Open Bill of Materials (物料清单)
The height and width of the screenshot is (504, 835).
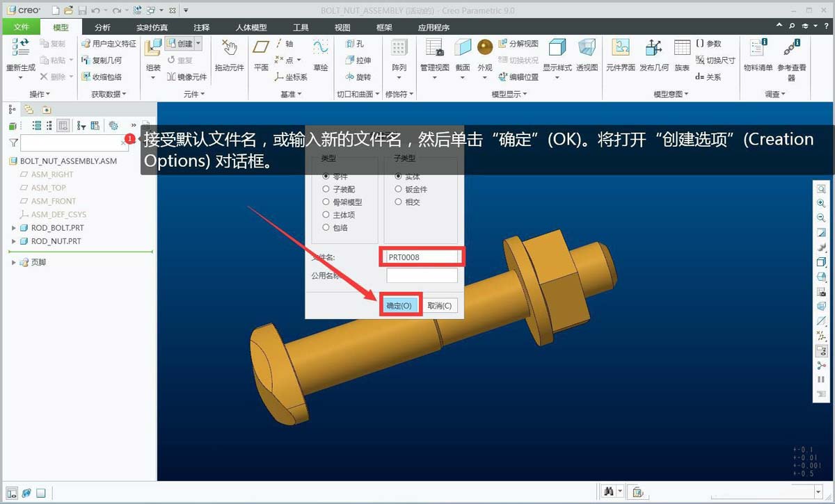[x=758, y=49]
